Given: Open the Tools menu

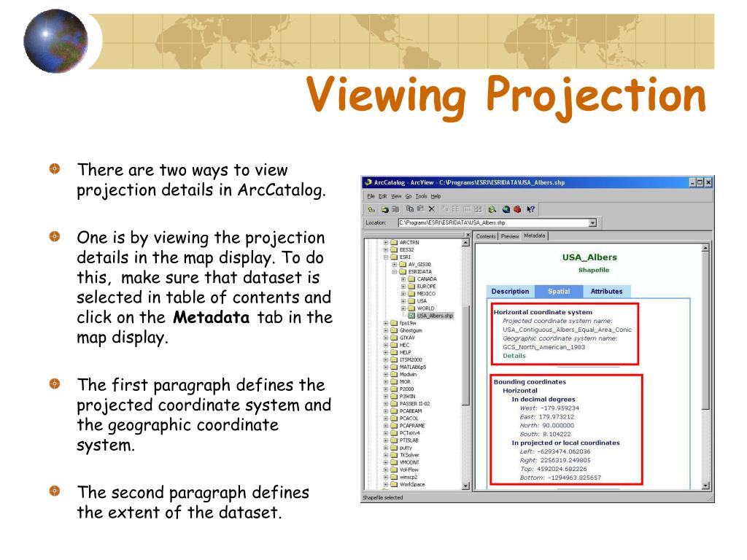Looking at the screenshot, I should (x=421, y=196).
